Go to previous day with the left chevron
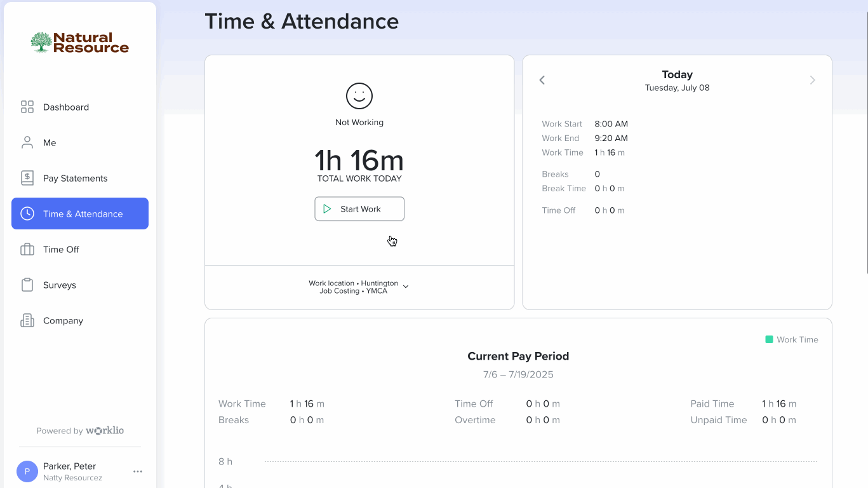 click(x=542, y=80)
